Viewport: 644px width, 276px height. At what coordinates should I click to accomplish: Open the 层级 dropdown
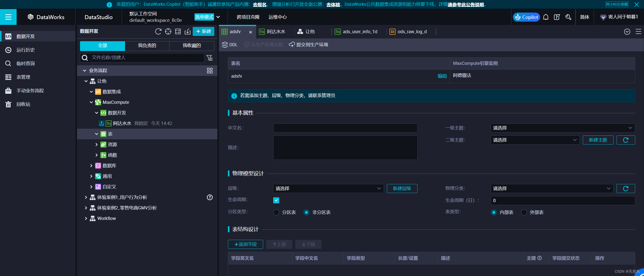tap(328, 189)
